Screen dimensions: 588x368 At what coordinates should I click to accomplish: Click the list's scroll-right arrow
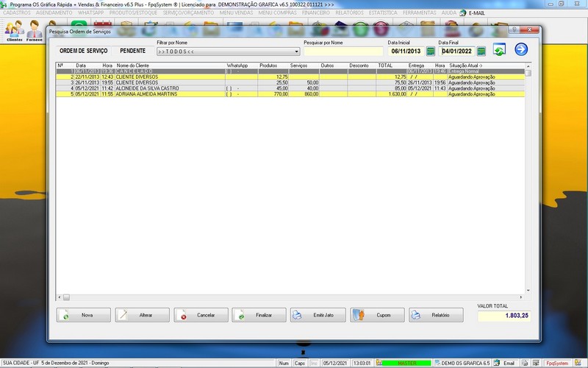tap(521, 297)
